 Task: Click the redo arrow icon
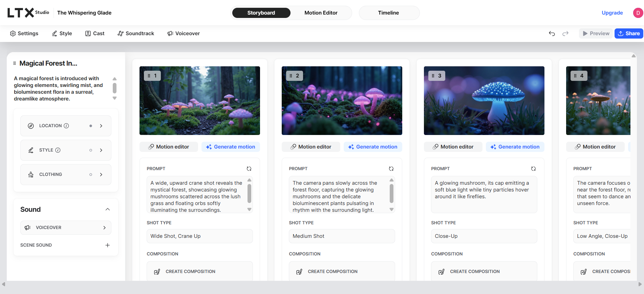[565, 33]
